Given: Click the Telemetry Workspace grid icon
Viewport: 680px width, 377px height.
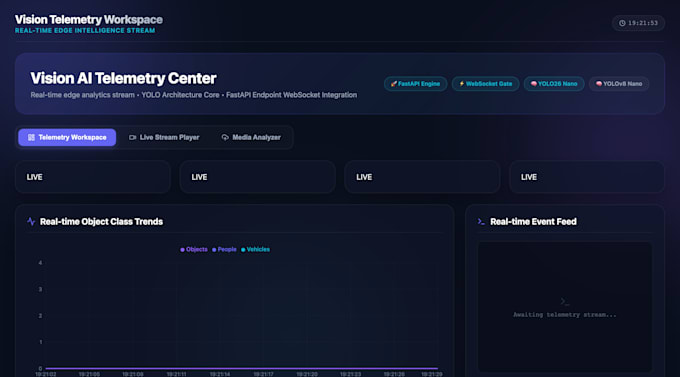Looking at the screenshot, I should (x=31, y=138).
